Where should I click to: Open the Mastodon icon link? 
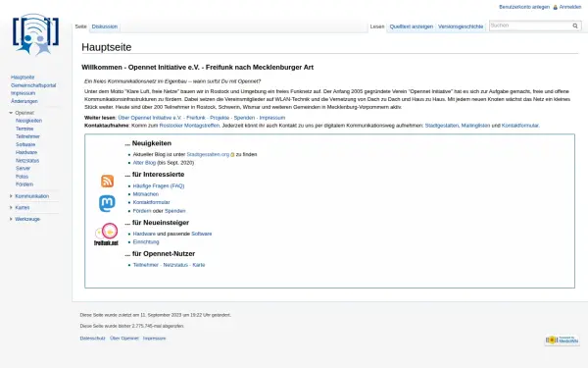coord(107,203)
